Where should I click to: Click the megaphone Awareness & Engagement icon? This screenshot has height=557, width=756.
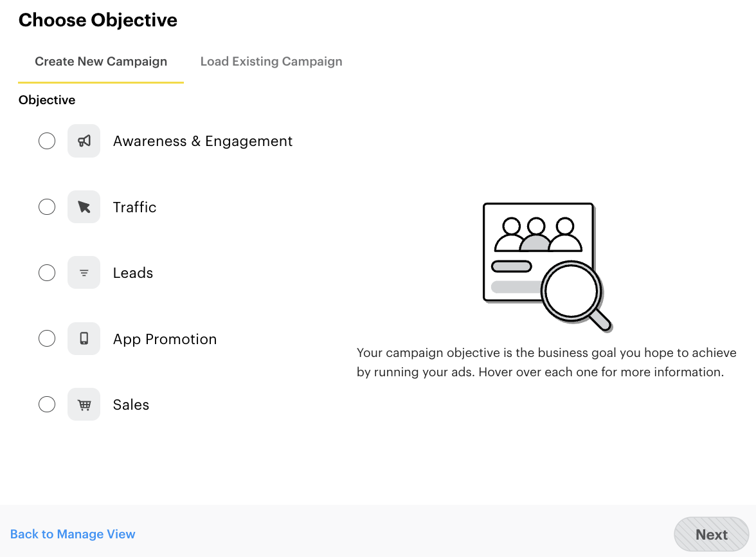point(84,140)
